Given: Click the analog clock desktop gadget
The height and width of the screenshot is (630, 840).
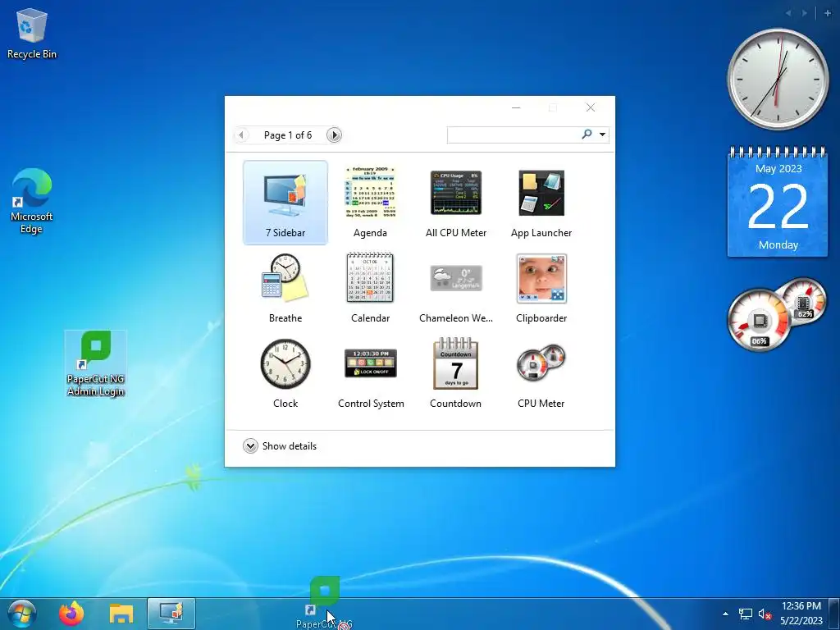Looking at the screenshot, I should 778,80.
